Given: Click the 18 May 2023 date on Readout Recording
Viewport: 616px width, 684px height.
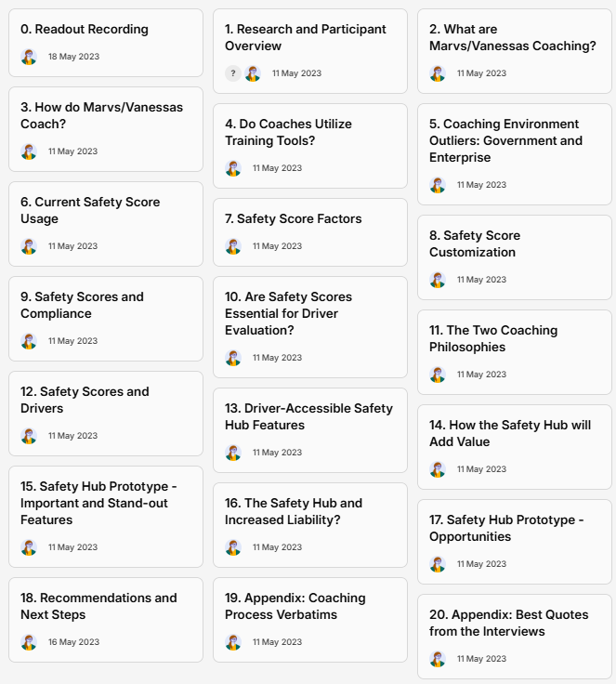Looking at the screenshot, I should tap(73, 57).
